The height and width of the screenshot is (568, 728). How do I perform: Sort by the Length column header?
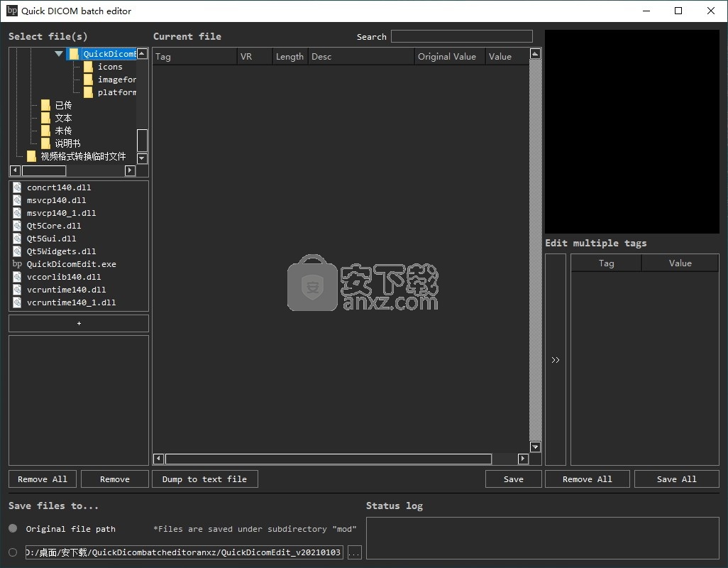(290, 57)
